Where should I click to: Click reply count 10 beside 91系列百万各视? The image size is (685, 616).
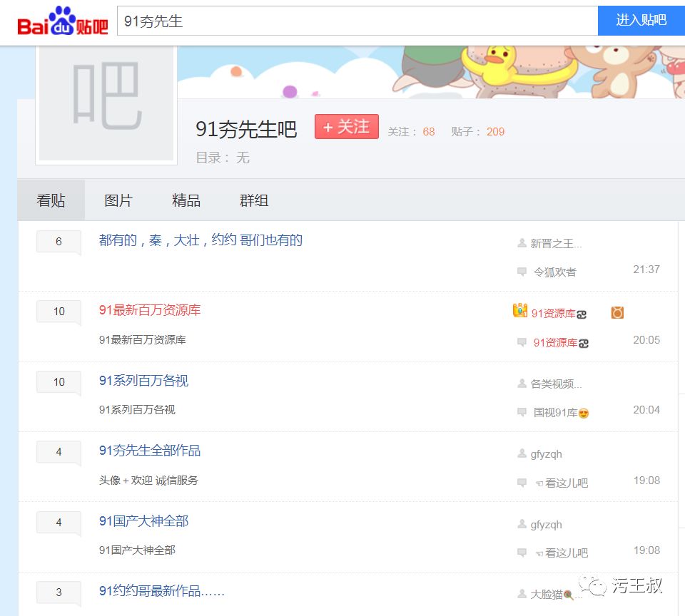(59, 382)
